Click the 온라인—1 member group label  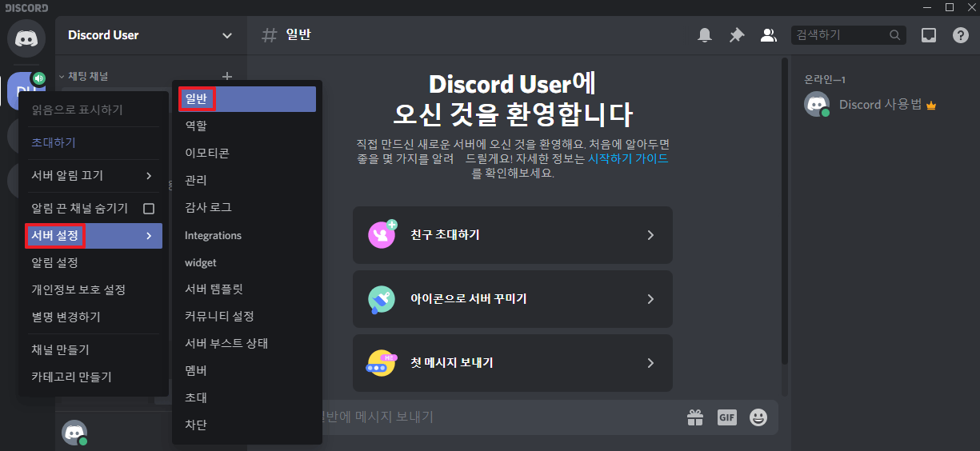(823, 80)
